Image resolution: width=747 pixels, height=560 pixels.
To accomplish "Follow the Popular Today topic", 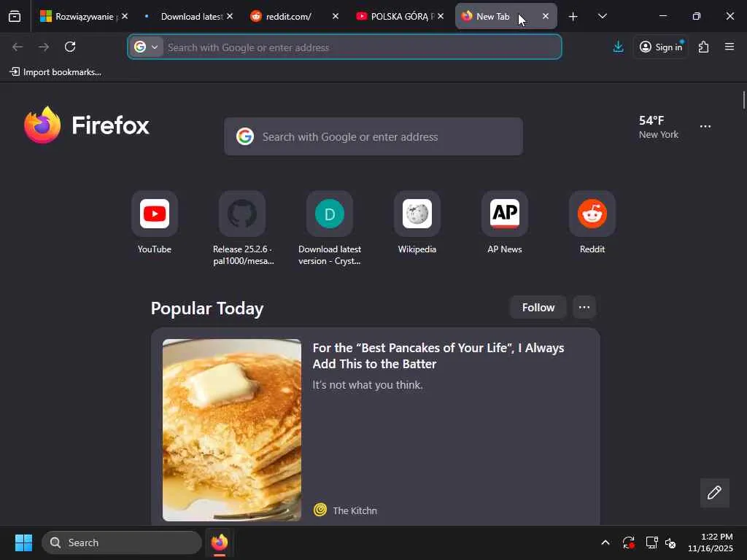I will pyautogui.click(x=538, y=307).
